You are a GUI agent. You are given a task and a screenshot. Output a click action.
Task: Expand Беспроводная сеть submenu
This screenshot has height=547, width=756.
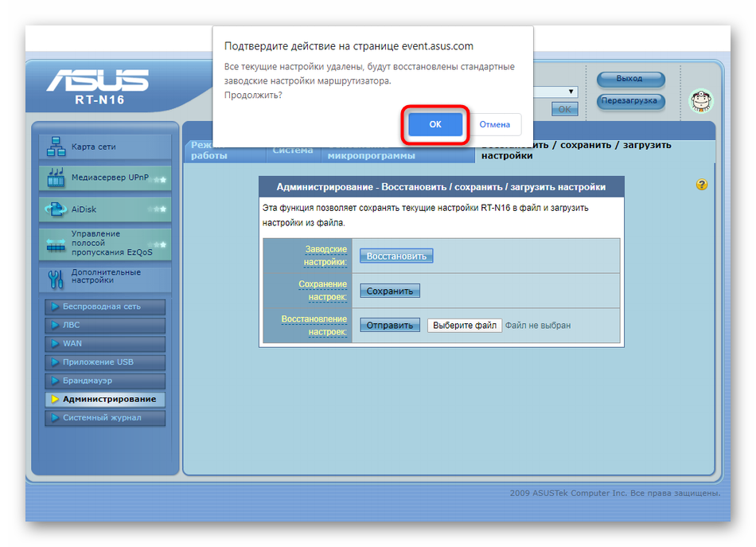click(105, 307)
